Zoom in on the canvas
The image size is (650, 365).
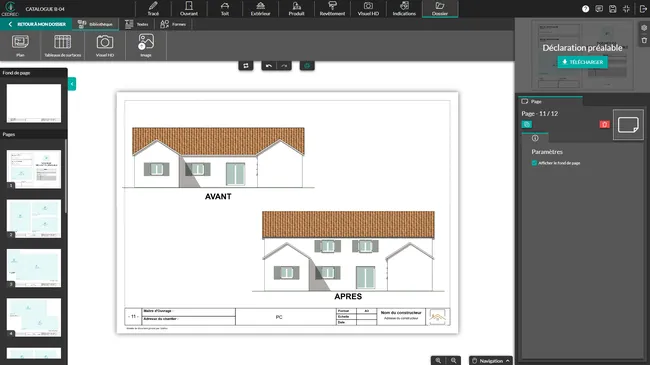point(438,360)
